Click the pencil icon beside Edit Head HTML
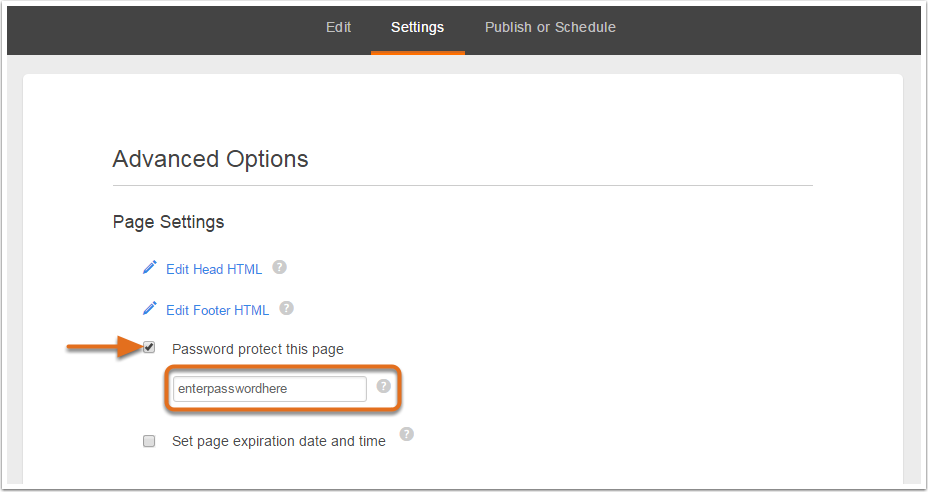Viewport: 928px width, 492px height. point(150,267)
